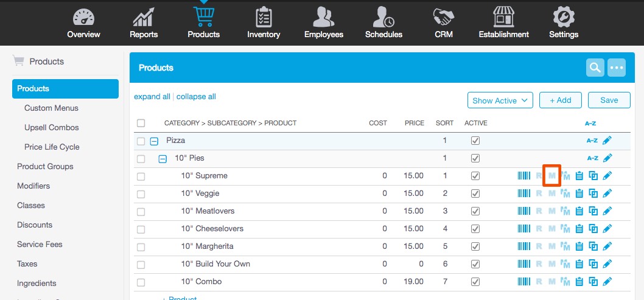Image resolution: width=644 pixels, height=300 pixels.
Task: Open the barcode icon for 10" Veggie
Action: click(x=523, y=194)
